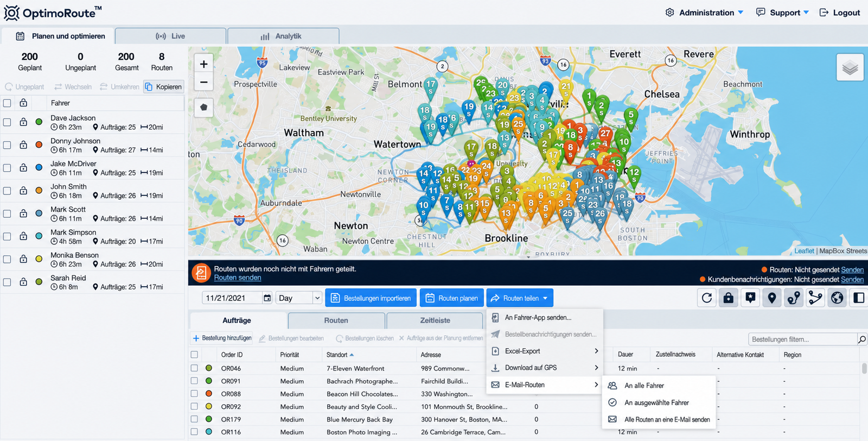Image resolution: width=868 pixels, height=441 pixels.
Task: Toggle lock for John Smith route
Action: 23,191
